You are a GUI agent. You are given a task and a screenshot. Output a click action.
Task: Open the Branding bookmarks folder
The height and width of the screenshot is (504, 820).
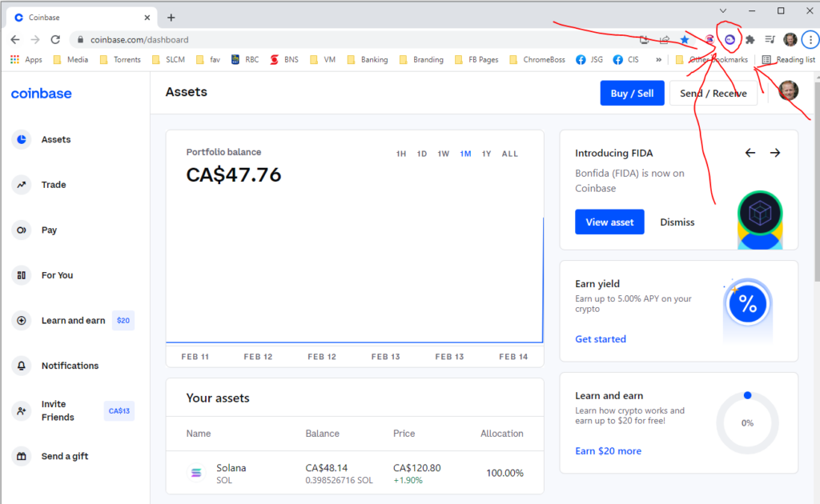point(421,59)
